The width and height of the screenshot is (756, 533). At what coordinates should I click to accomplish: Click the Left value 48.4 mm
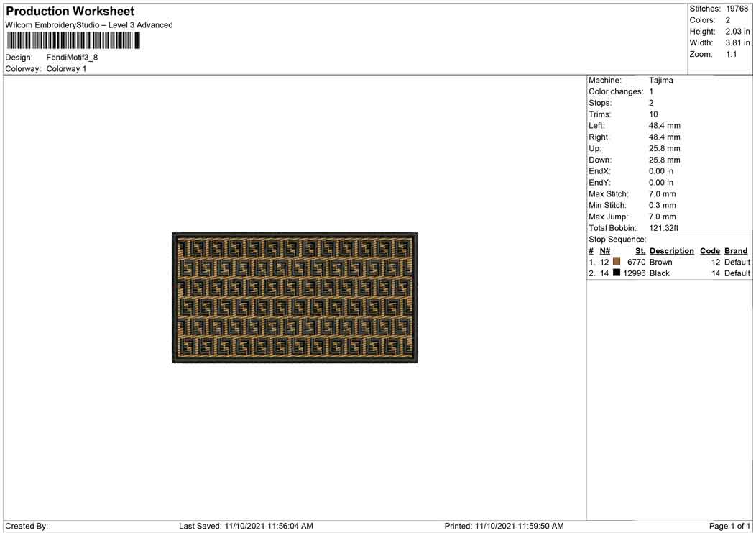pos(665,126)
